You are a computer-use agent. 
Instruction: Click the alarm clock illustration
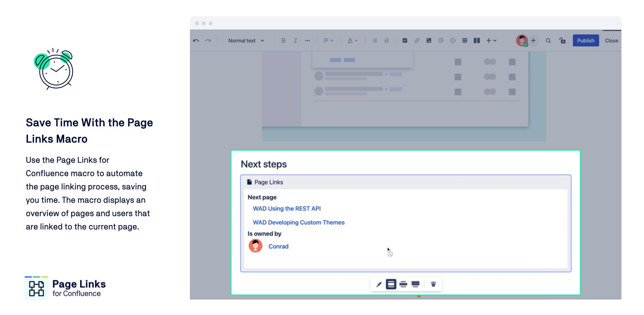[54, 69]
